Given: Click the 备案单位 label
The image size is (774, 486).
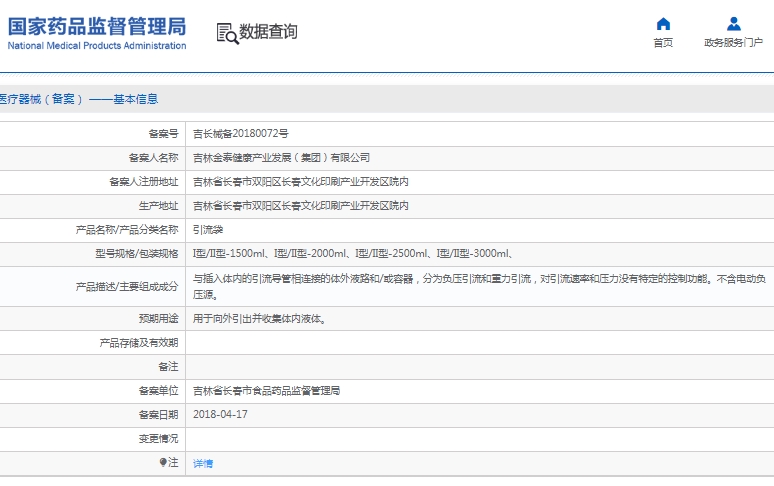Looking at the screenshot, I should pyautogui.click(x=158, y=391).
